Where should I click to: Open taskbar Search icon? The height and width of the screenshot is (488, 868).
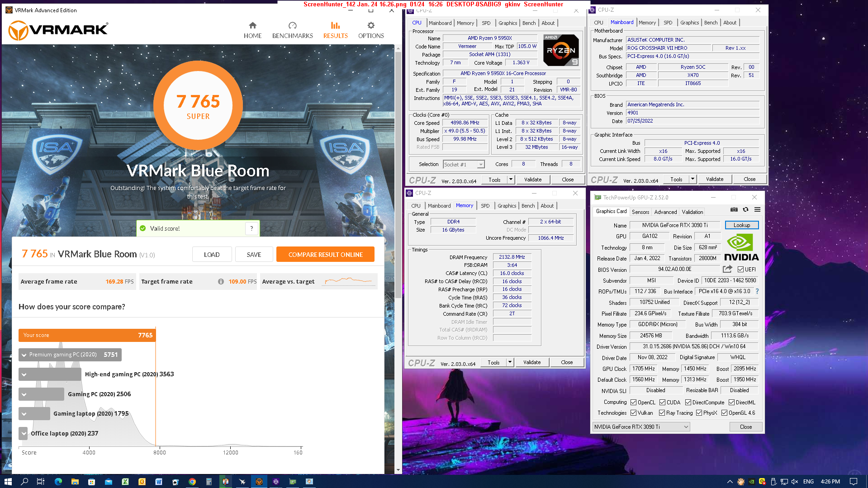pyautogui.click(x=24, y=482)
